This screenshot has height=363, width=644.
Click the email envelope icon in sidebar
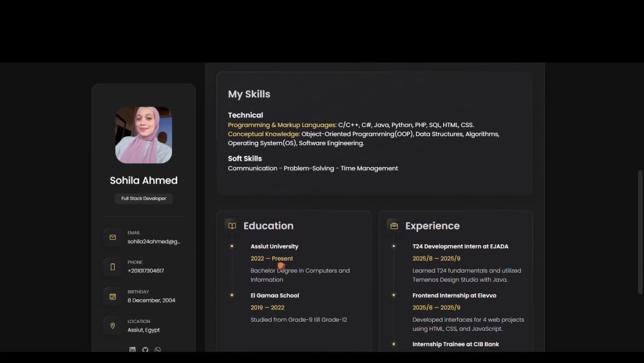tap(113, 237)
